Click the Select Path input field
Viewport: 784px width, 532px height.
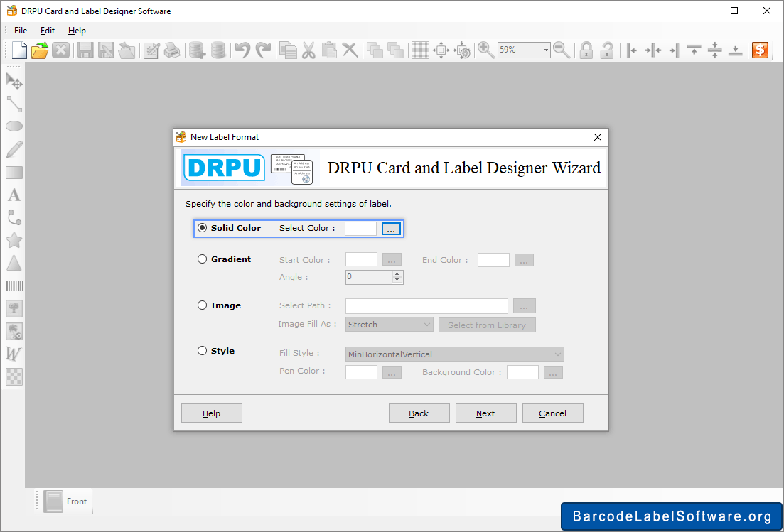tap(426, 305)
